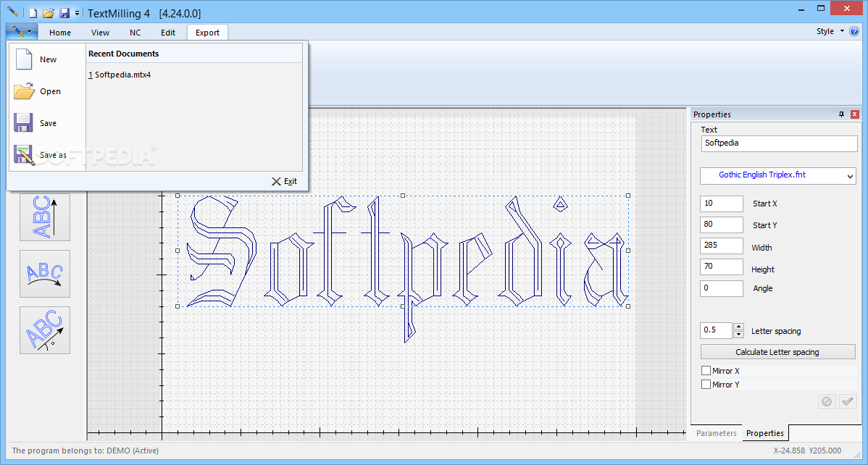Open the quick access toolbar customize arrow
The width and height of the screenshot is (868, 465).
tap(77, 13)
